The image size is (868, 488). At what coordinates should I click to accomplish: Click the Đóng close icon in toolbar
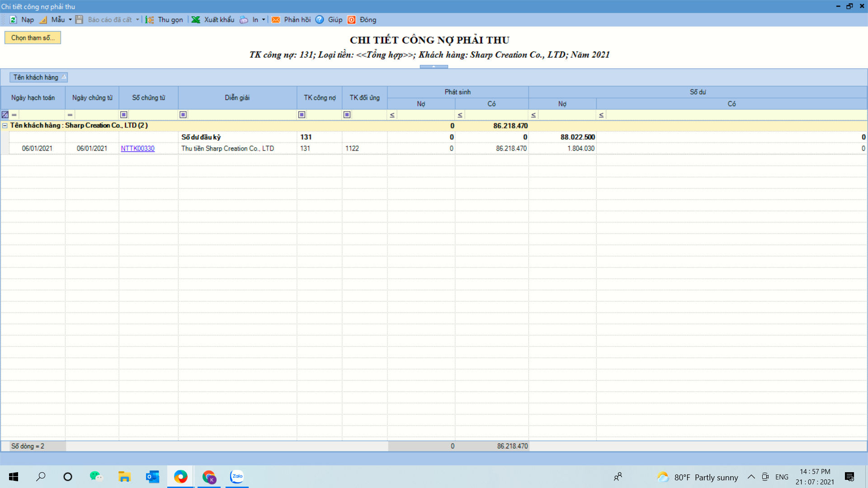tap(352, 20)
